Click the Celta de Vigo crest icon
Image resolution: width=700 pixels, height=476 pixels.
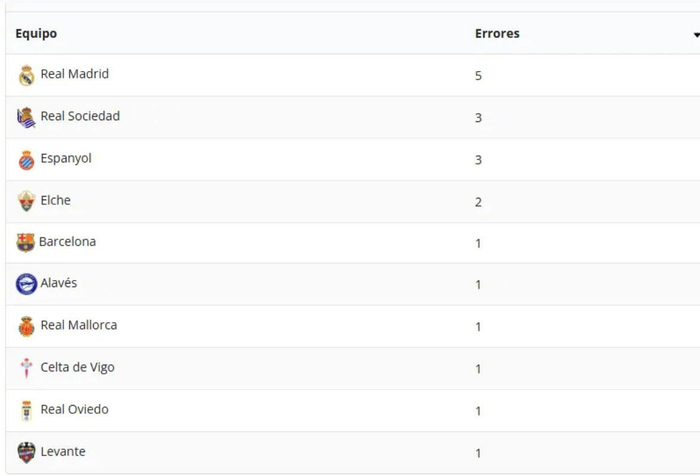(x=27, y=368)
